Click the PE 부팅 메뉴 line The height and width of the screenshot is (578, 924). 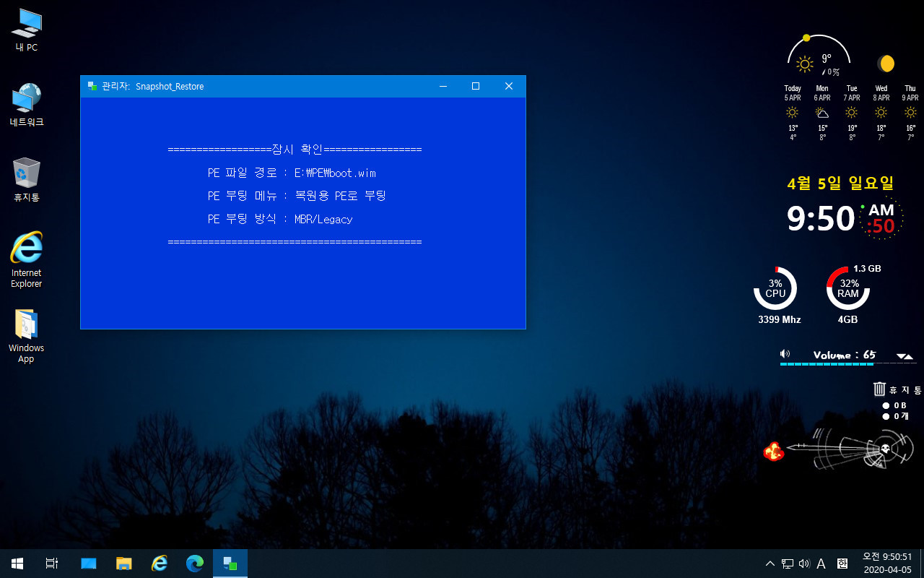297,196
